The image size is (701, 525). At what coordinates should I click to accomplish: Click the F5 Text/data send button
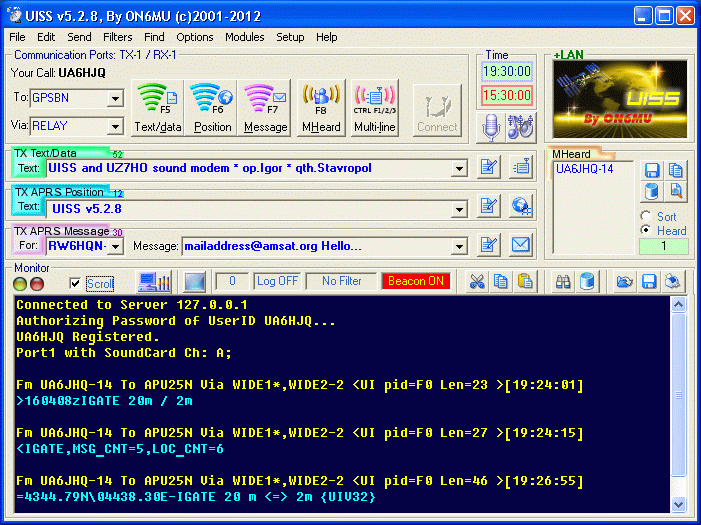(x=157, y=109)
